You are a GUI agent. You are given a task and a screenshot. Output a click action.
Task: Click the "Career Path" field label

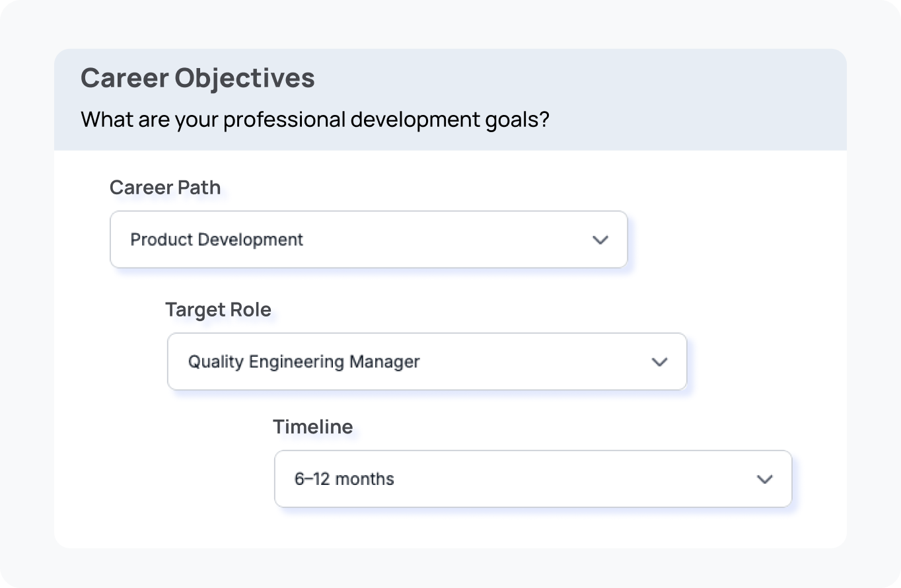click(x=165, y=188)
